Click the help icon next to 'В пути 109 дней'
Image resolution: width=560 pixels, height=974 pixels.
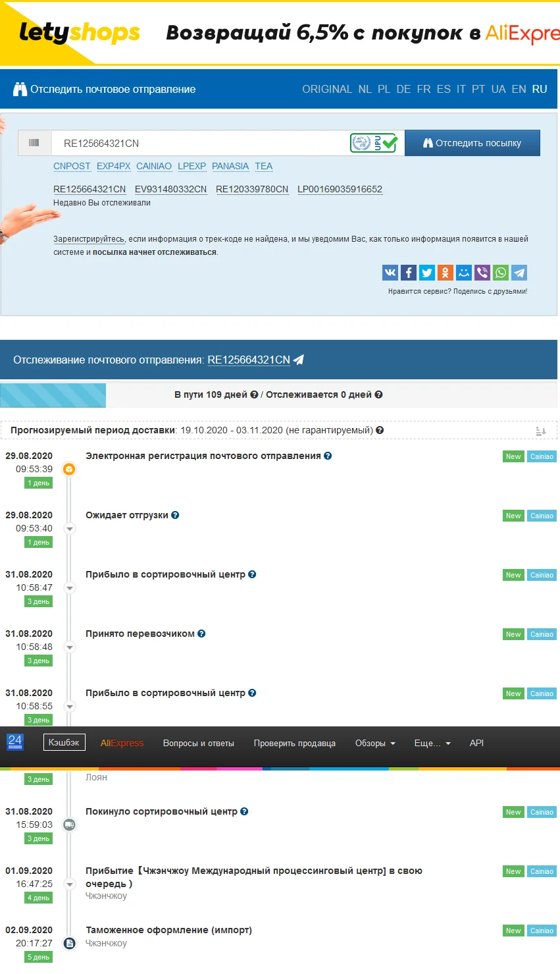tap(254, 394)
